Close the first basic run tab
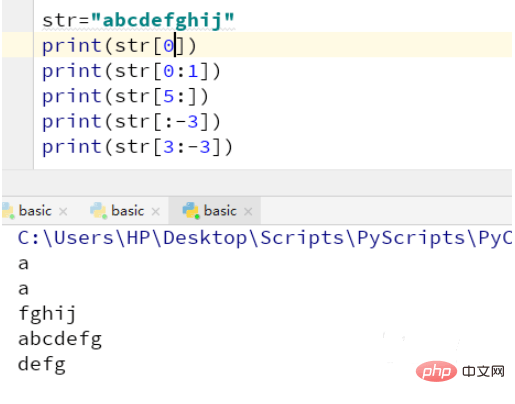This screenshot has height=404, width=515. (63, 211)
